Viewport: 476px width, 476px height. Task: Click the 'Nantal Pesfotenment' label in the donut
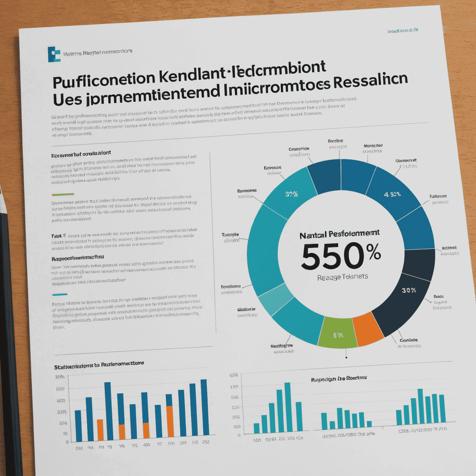click(339, 234)
